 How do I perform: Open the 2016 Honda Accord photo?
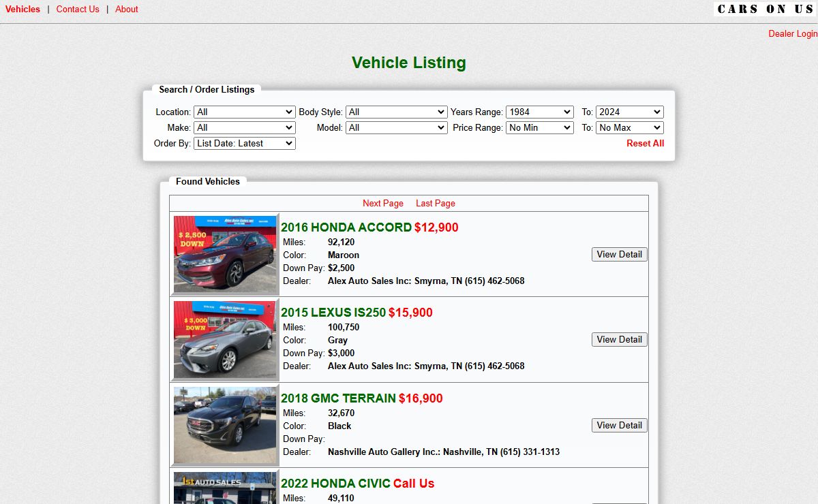click(226, 254)
